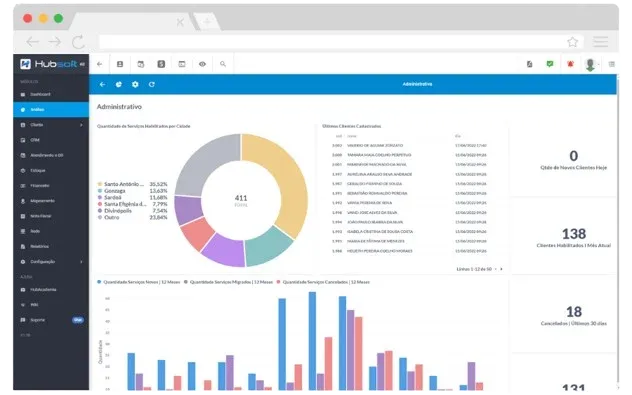This screenshot has width=632, height=395.
Task: Click the window panel icon in top toolbar
Action: pos(182,64)
